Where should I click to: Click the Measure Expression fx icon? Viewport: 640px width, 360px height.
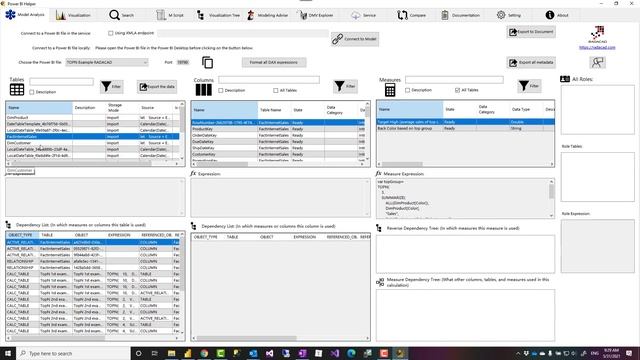[378, 173]
